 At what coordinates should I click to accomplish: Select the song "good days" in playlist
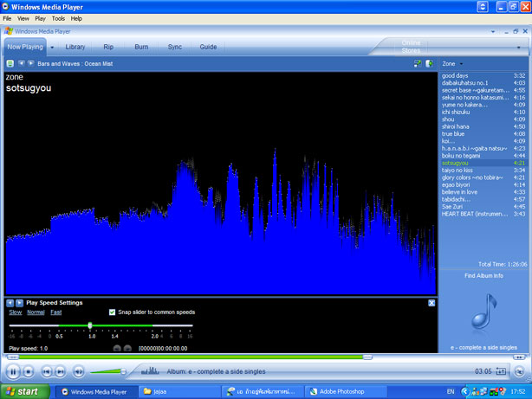tap(483, 75)
